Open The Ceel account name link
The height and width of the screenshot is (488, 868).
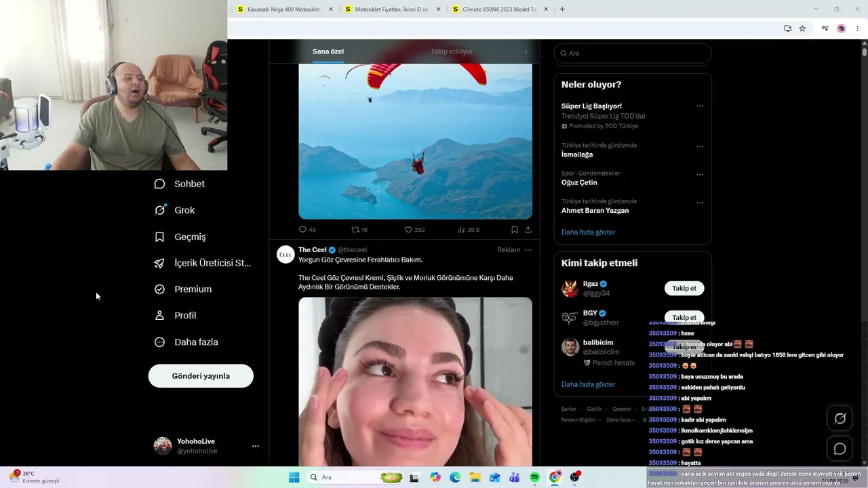point(313,250)
